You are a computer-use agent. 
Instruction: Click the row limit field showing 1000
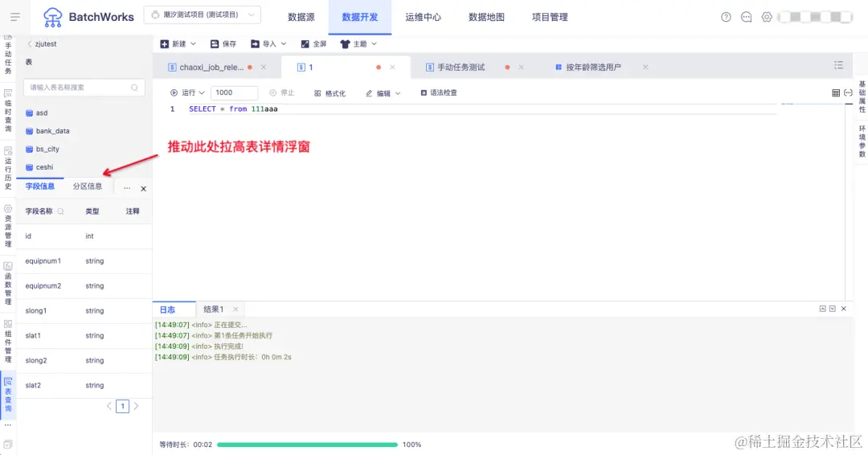[234, 93]
